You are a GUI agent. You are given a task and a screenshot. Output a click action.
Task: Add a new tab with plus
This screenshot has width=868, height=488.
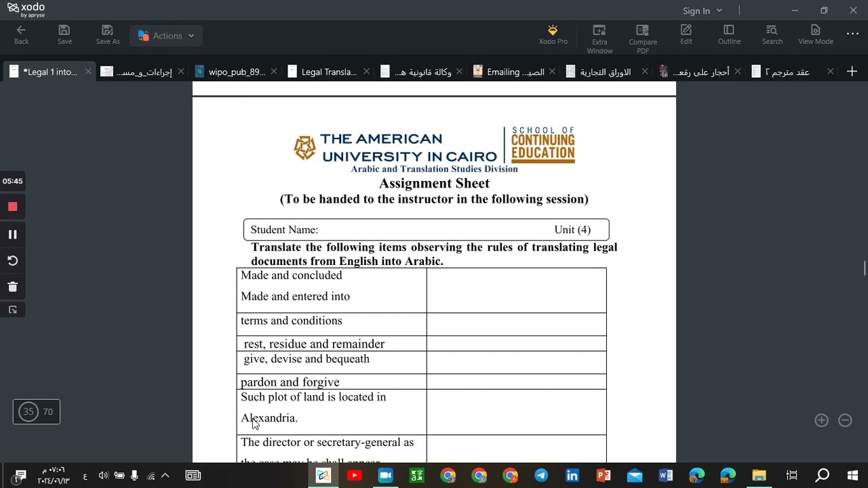(x=852, y=71)
